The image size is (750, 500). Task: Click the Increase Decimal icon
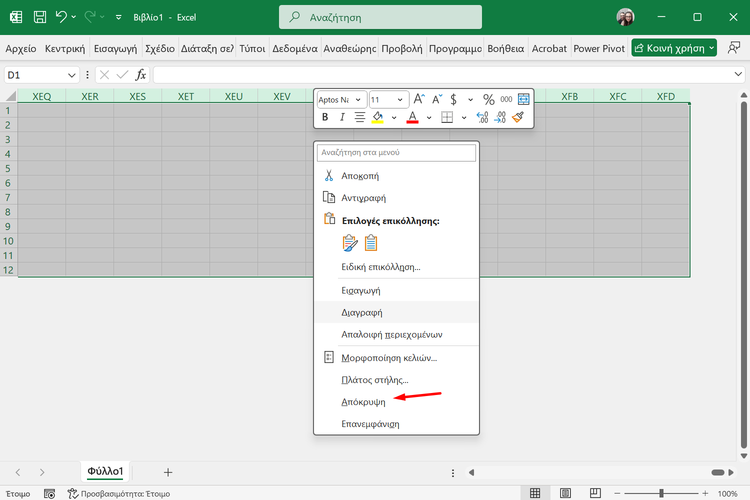click(x=481, y=117)
